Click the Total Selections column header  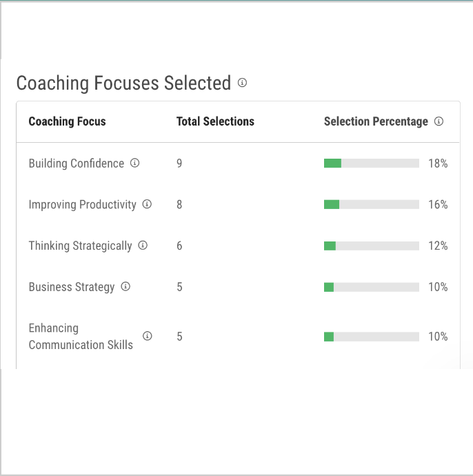[215, 121]
